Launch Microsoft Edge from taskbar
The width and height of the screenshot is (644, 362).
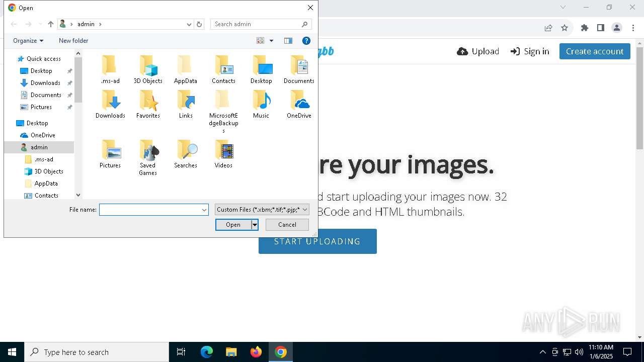(x=207, y=352)
